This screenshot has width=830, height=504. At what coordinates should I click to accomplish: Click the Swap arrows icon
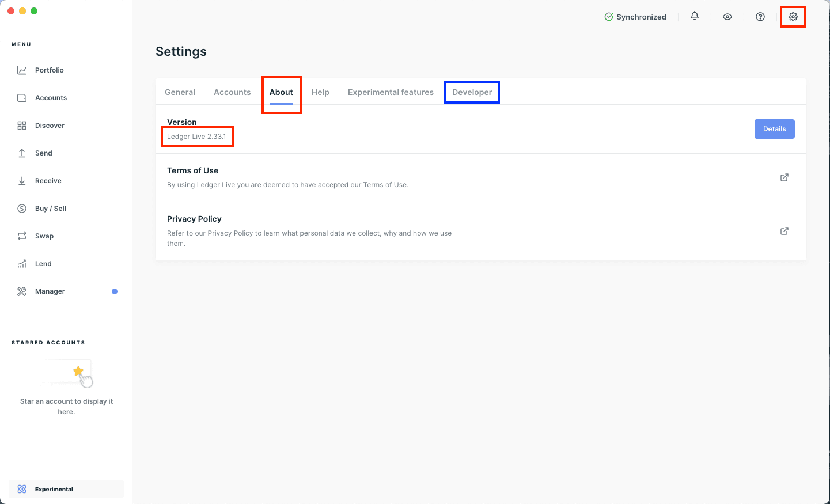[x=22, y=236]
